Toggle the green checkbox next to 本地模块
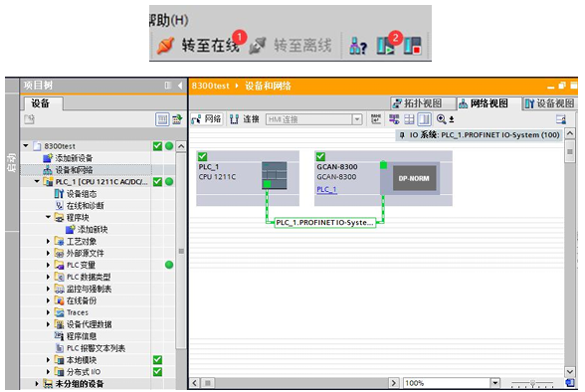The width and height of the screenshot is (585, 392). pyautogui.click(x=157, y=360)
